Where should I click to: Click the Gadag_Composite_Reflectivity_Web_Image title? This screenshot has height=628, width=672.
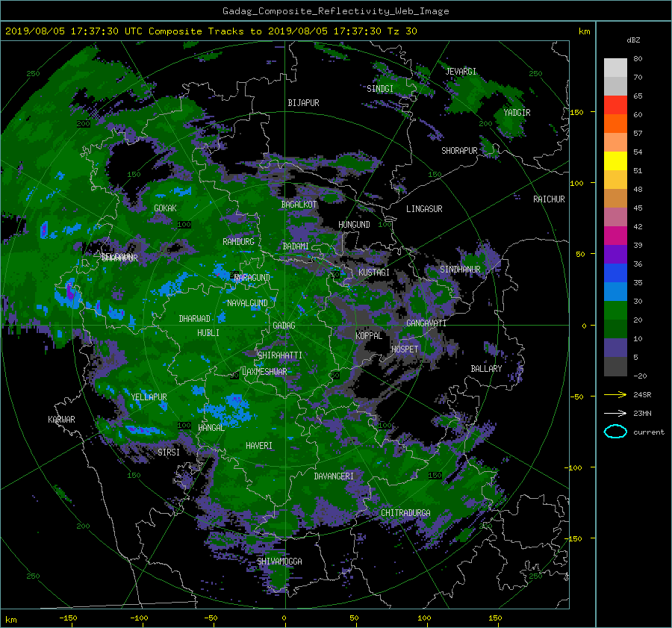click(335, 11)
